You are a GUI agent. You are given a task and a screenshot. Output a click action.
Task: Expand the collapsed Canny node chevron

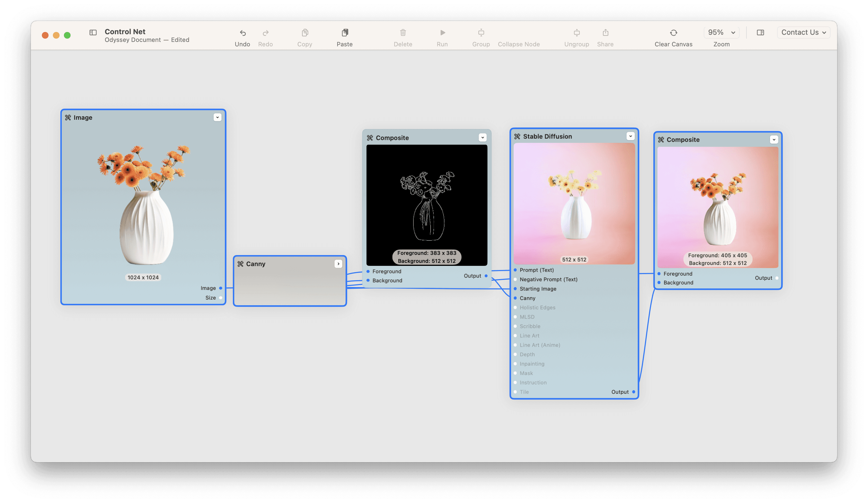pos(338,264)
